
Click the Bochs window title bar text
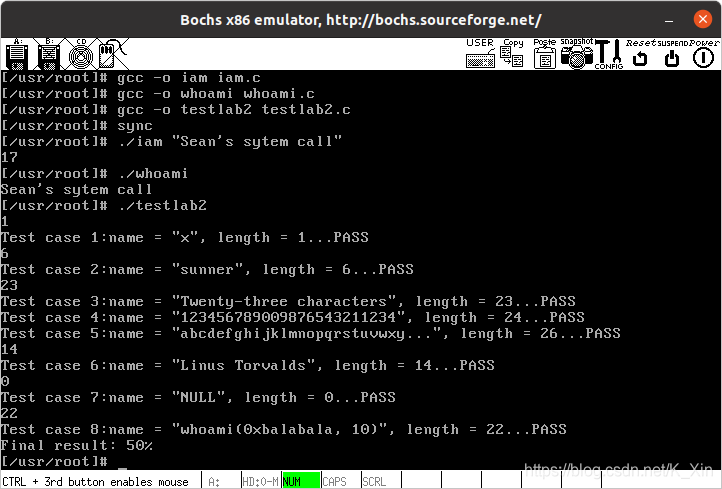[361, 20]
